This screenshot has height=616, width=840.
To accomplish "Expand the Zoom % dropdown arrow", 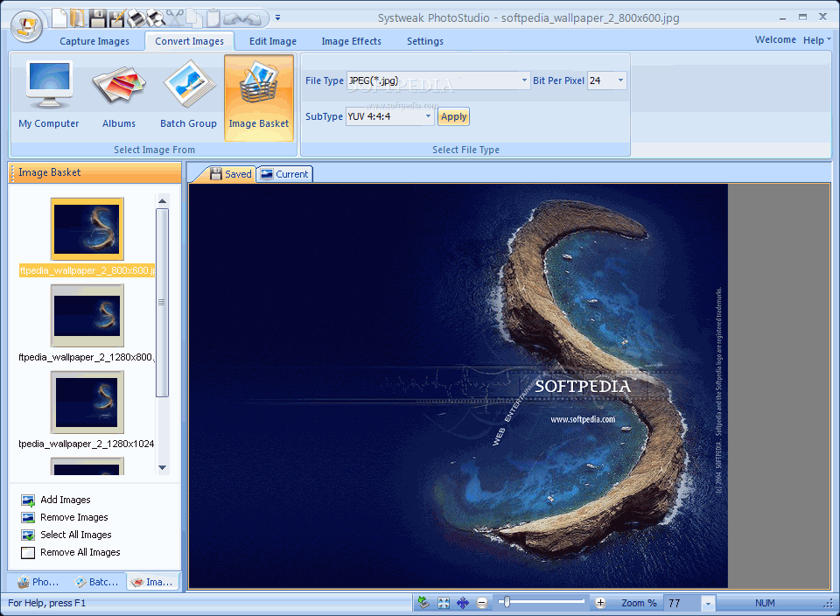I will coord(708,604).
